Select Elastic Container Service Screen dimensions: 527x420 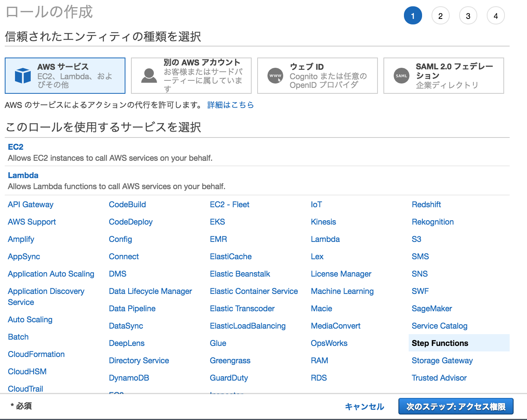tap(254, 291)
